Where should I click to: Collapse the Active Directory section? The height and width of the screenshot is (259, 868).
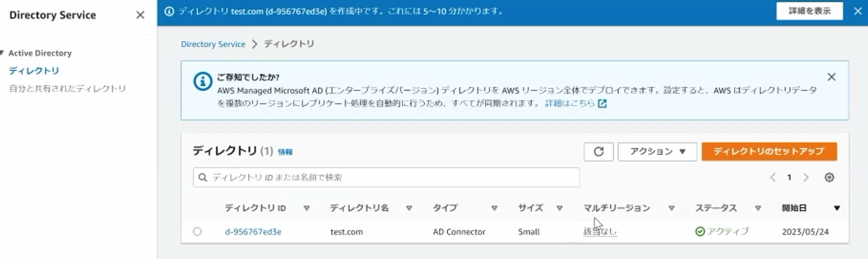pos(2,53)
